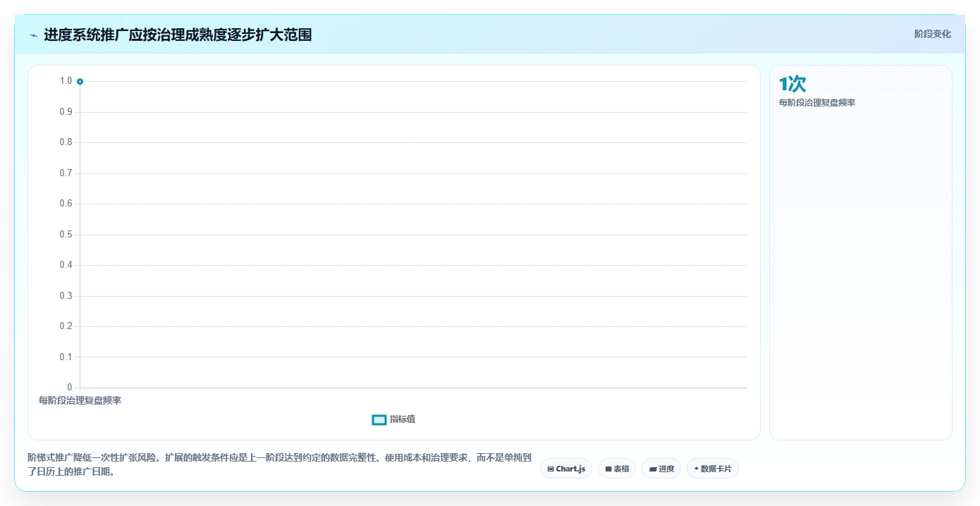Click the Chart.js tag chip
Viewport: 980px width, 506px height.
[x=566, y=469]
